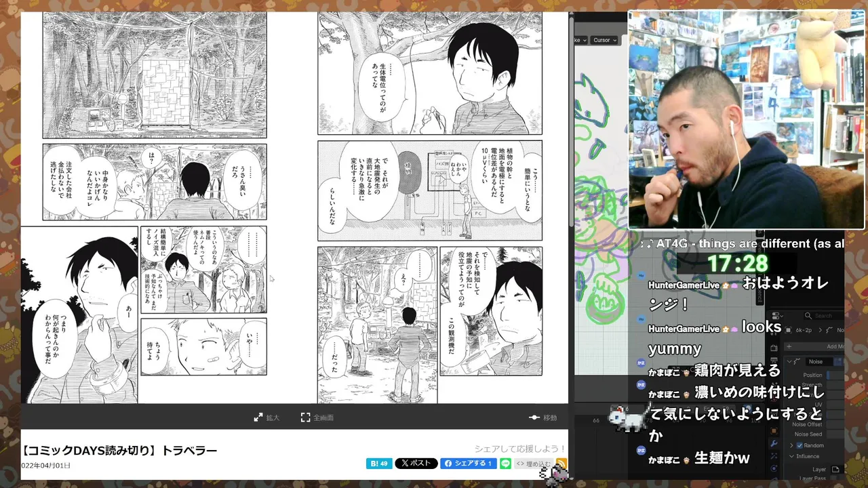Click the Position value field in Noise modifier
The width and height of the screenshot is (868, 488).
click(x=835, y=375)
